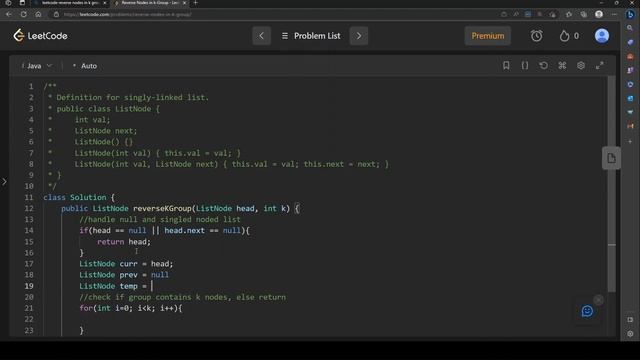Click the streak flame icon

pyautogui.click(x=564, y=36)
